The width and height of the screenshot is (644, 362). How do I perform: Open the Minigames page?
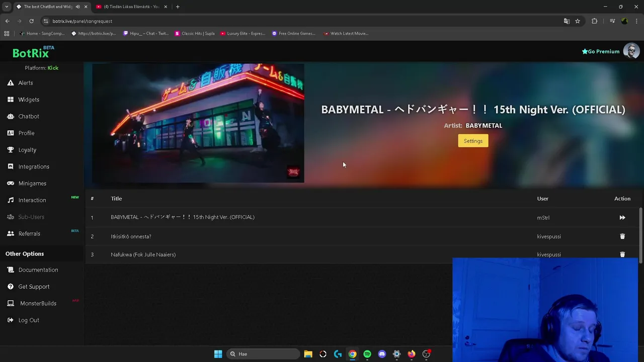point(32,184)
